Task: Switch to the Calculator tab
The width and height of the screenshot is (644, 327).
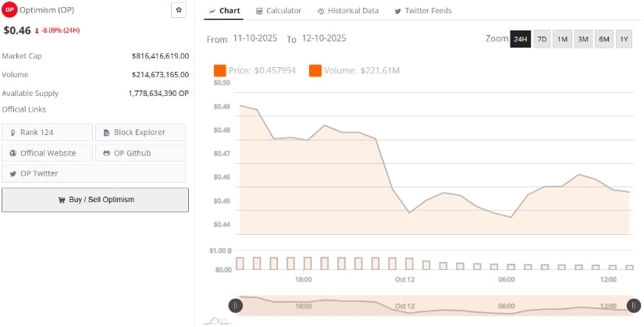Action: pos(279,11)
